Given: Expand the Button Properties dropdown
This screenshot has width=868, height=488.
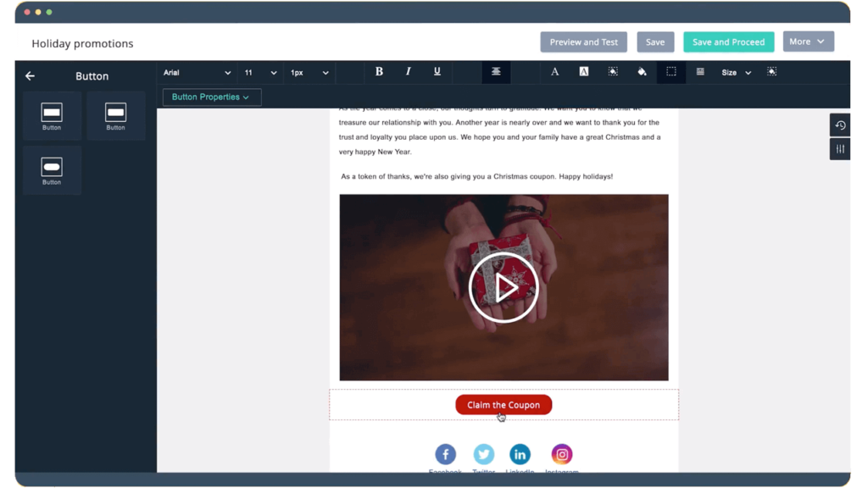Looking at the screenshot, I should [x=211, y=97].
